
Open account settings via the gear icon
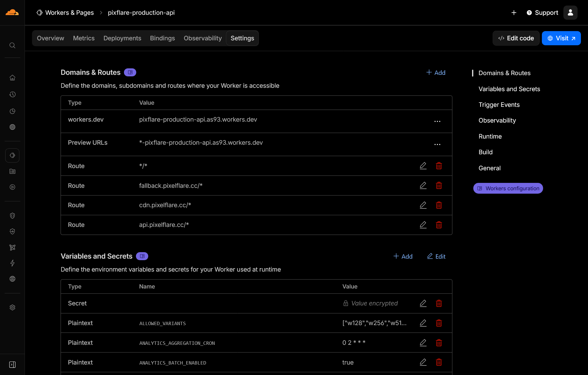[12, 307]
